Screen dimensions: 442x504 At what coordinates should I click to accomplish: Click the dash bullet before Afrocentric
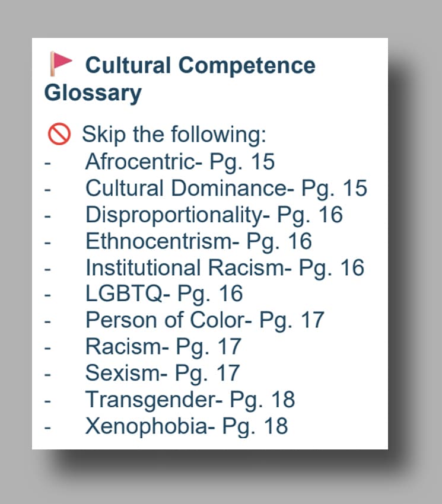click(x=47, y=162)
